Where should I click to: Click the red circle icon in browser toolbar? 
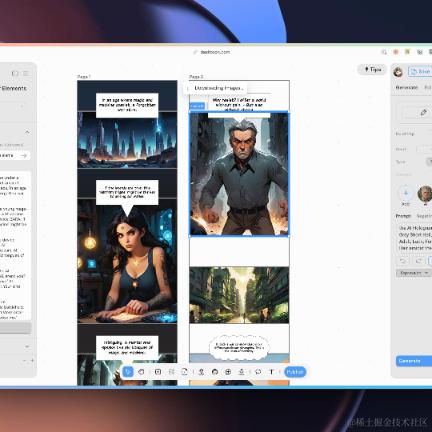pos(396,52)
